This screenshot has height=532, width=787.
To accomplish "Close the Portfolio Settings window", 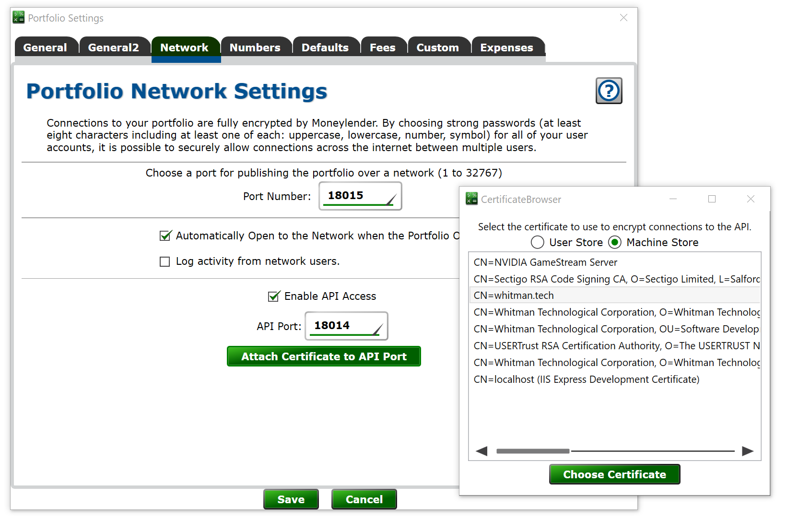I will coord(623,18).
